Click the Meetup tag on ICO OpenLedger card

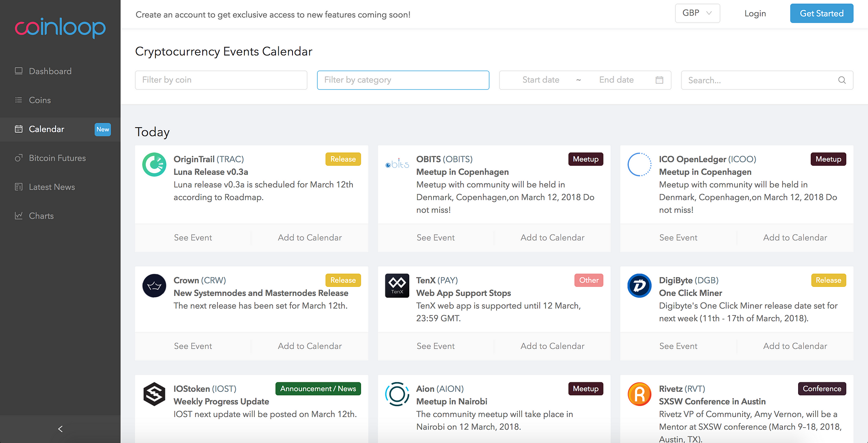[828, 159]
